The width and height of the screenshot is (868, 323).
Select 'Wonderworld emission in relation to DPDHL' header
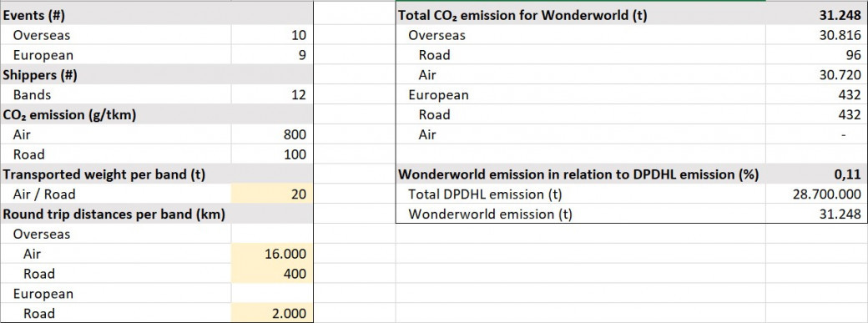coord(581,174)
